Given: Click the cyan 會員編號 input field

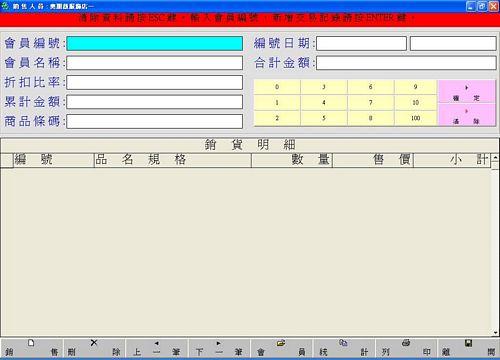Looking at the screenshot, I should coord(155,44).
